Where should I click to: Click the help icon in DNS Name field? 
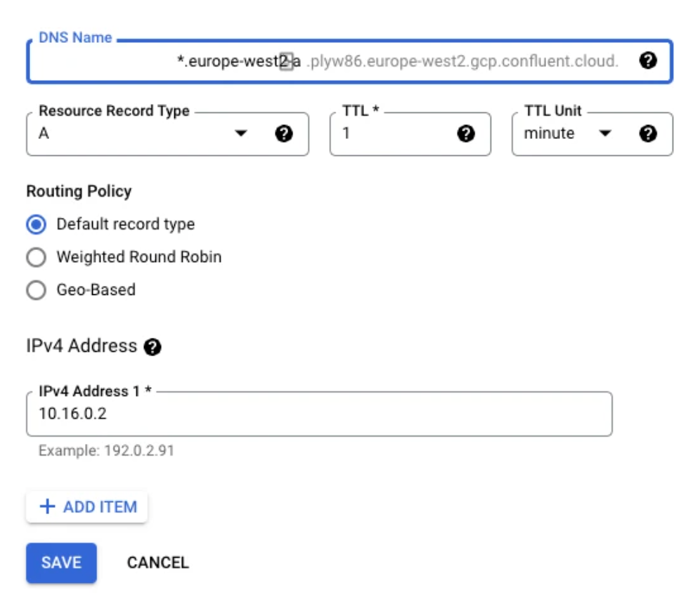pyautogui.click(x=648, y=61)
